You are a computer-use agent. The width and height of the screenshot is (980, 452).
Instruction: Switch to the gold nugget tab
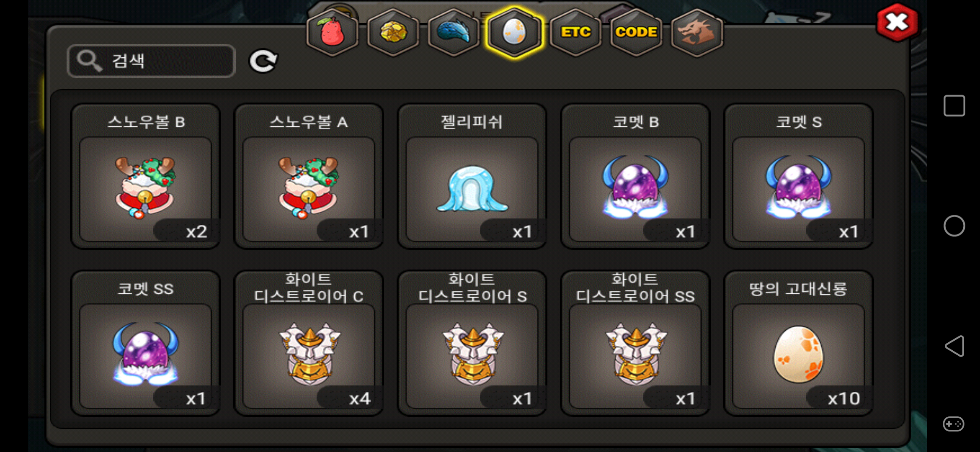coord(393,32)
